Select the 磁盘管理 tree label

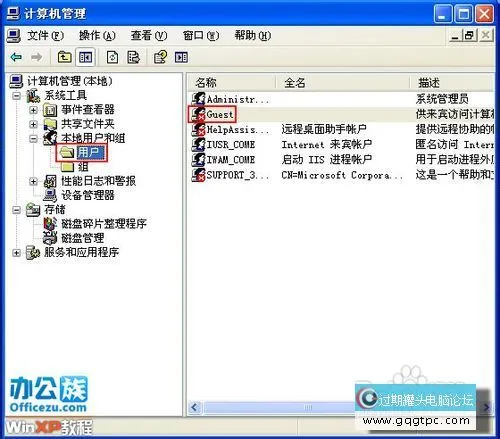(82, 238)
